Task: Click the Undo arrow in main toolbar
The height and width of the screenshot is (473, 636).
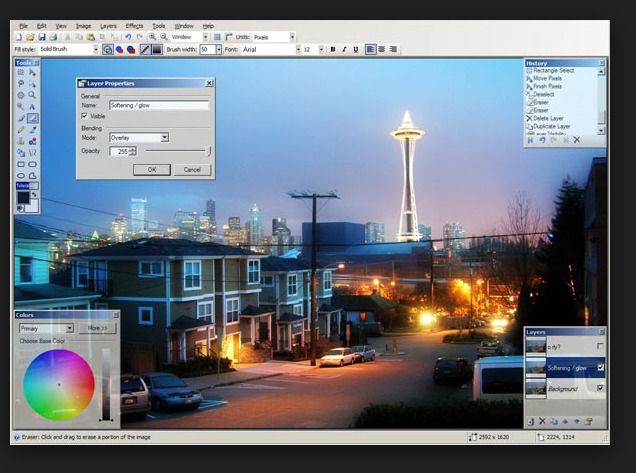Action: [128, 37]
